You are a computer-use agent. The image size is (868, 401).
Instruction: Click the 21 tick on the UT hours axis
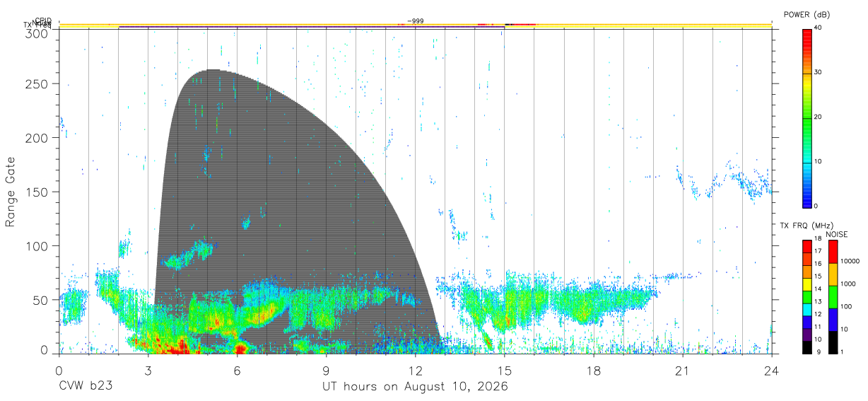point(683,371)
